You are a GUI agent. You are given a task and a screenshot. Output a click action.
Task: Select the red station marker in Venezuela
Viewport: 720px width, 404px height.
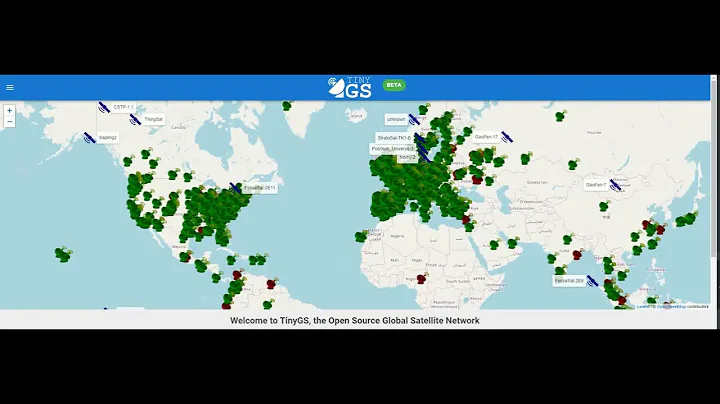pyautogui.click(x=237, y=275)
